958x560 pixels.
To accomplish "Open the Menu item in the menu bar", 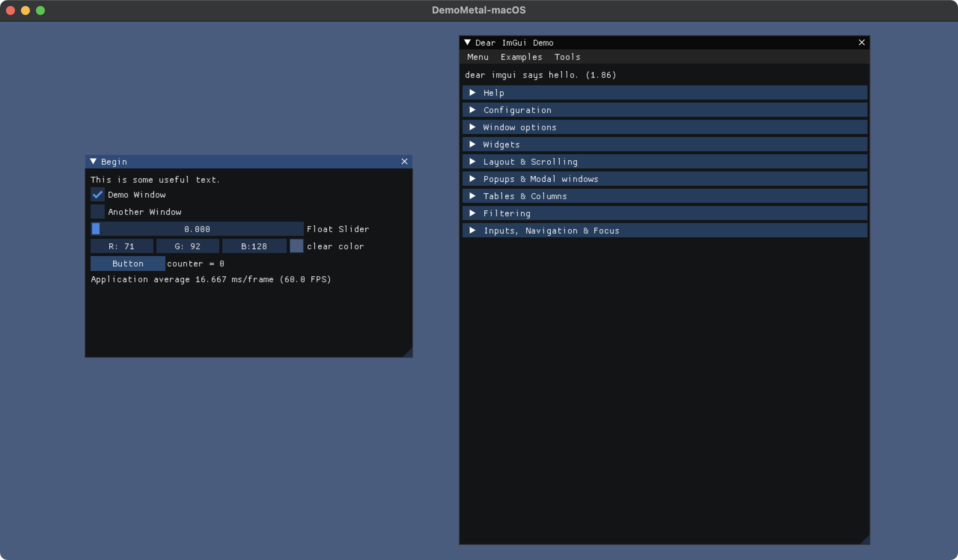I will [x=478, y=57].
